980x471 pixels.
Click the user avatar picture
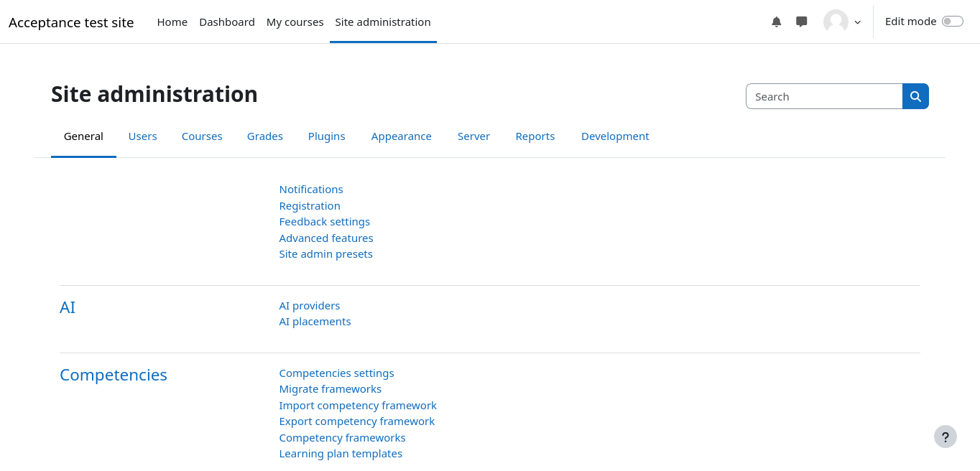[x=836, y=22]
